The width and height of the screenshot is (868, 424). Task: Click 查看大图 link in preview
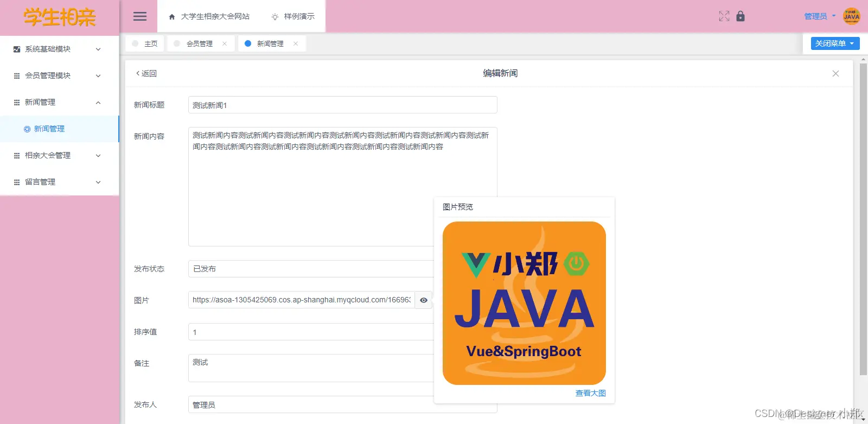[590, 393]
